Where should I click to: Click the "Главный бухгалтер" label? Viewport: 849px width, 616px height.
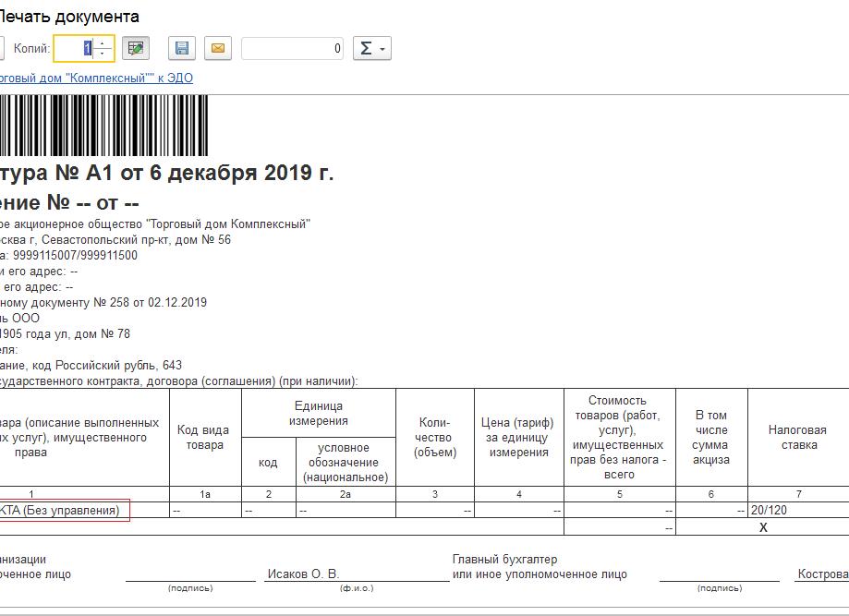(x=504, y=559)
